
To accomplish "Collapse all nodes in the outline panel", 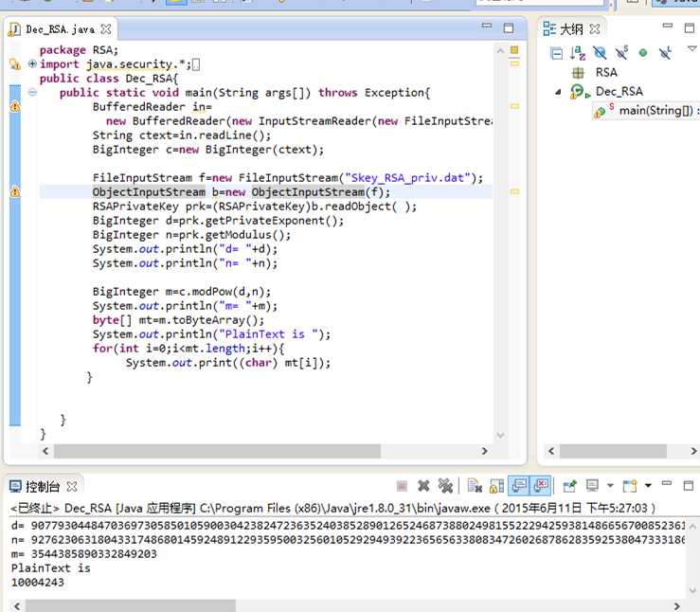I will coord(557,54).
